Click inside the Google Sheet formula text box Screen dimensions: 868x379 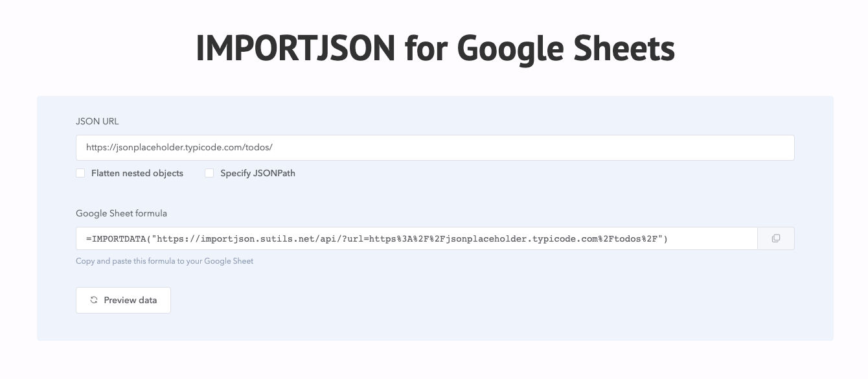coord(417,238)
